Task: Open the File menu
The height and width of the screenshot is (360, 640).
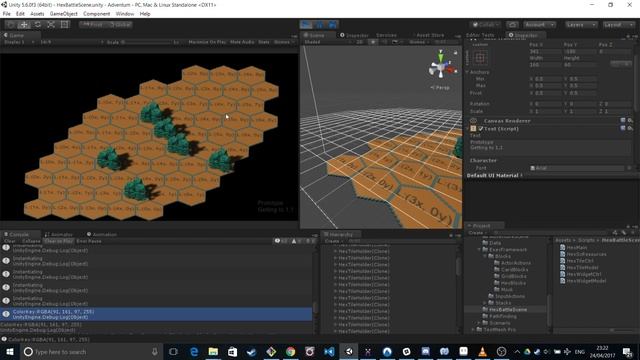Action: (x=7, y=14)
